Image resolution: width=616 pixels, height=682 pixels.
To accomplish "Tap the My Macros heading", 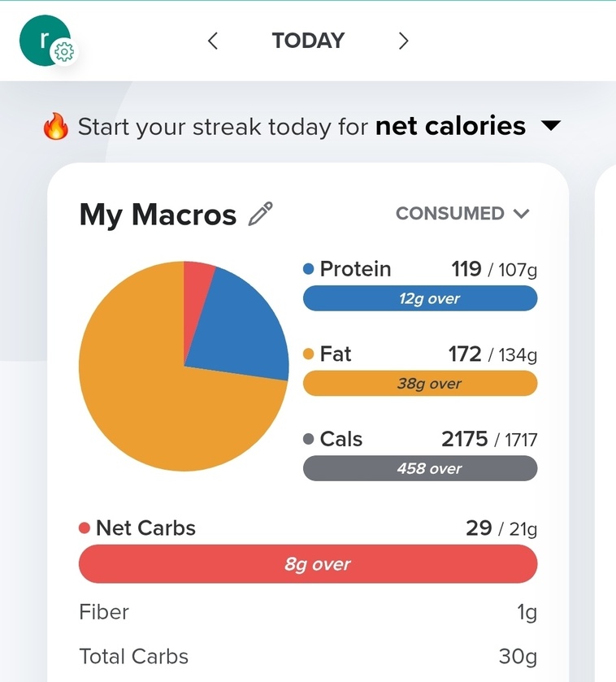I will click(x=158, y=215).
